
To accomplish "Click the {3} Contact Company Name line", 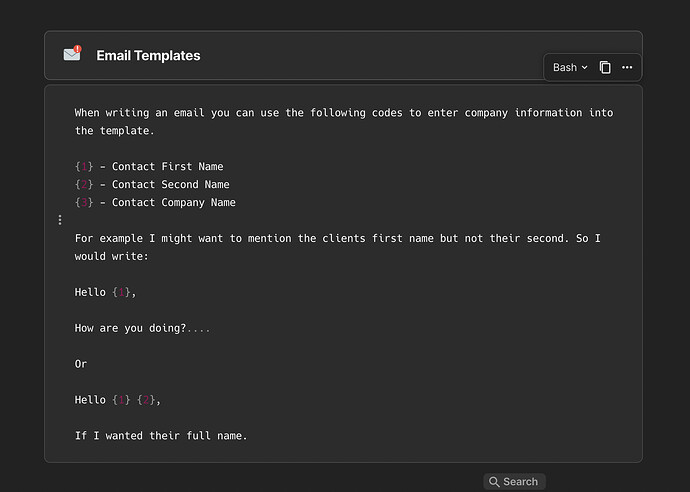I will tap(155, 203).
